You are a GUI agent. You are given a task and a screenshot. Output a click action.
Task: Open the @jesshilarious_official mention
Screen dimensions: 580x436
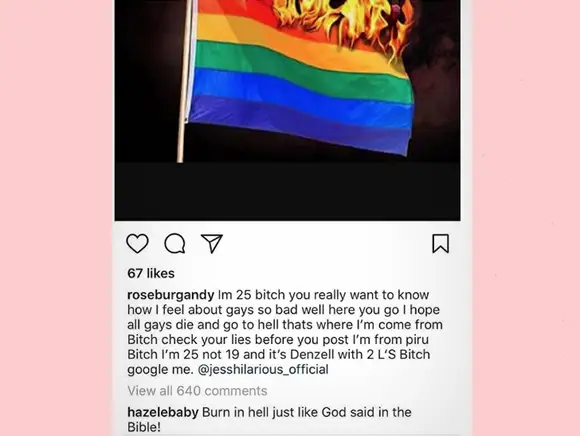coord(263,369)
